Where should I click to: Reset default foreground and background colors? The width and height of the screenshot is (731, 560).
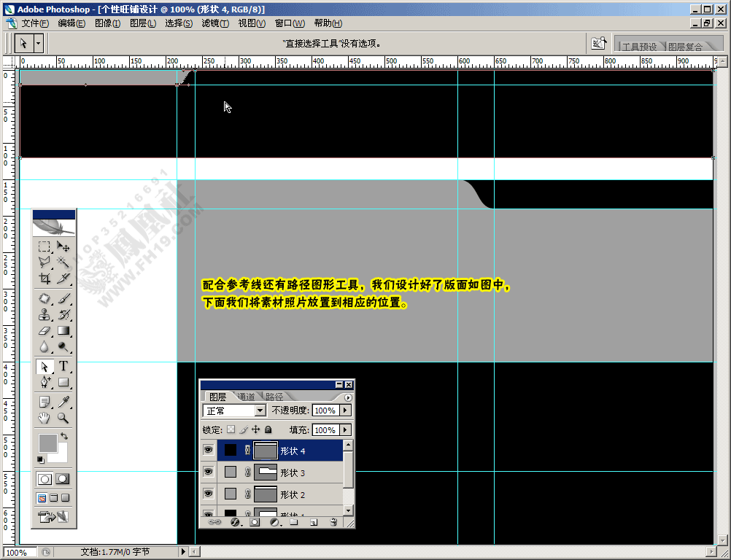point(41,460)
